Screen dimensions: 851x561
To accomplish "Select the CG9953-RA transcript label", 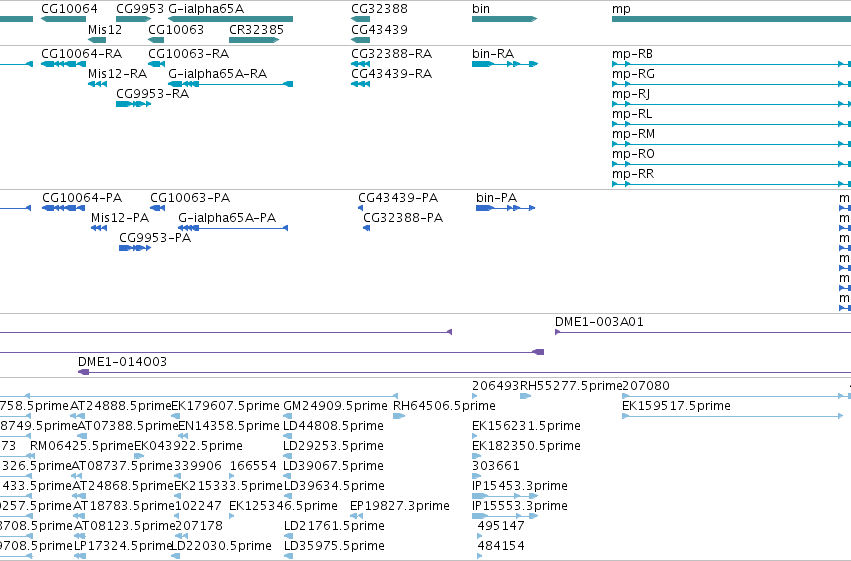I will [153, 94].
